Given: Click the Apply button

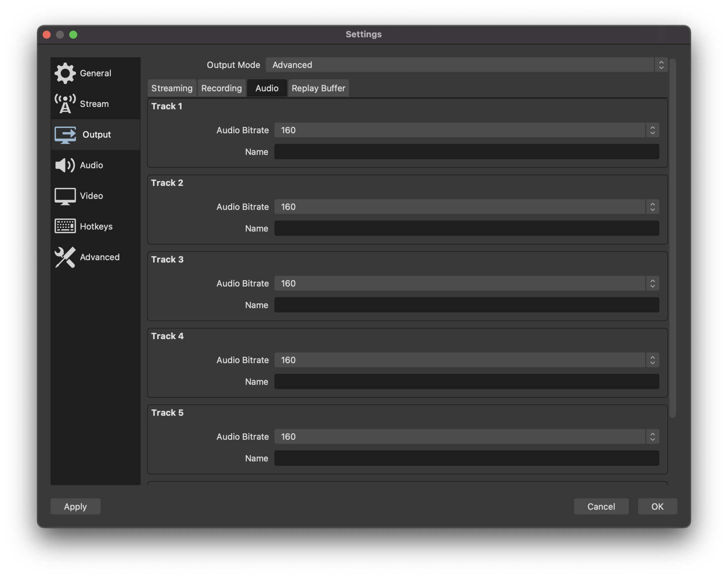Looking at the screenshot, I should click(x=75, y=506).
